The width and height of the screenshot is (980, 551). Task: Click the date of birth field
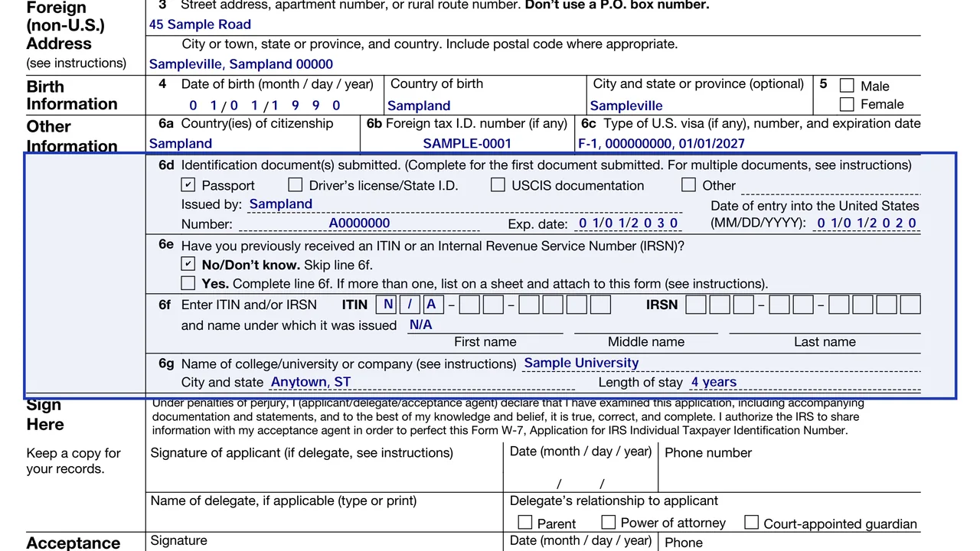tap(265, 106)
